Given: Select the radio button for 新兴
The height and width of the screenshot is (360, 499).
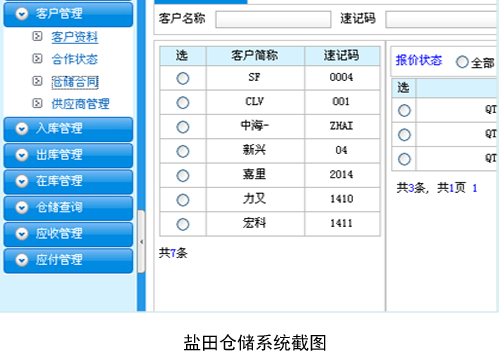Looking at the screenshot, I should 183,151.
